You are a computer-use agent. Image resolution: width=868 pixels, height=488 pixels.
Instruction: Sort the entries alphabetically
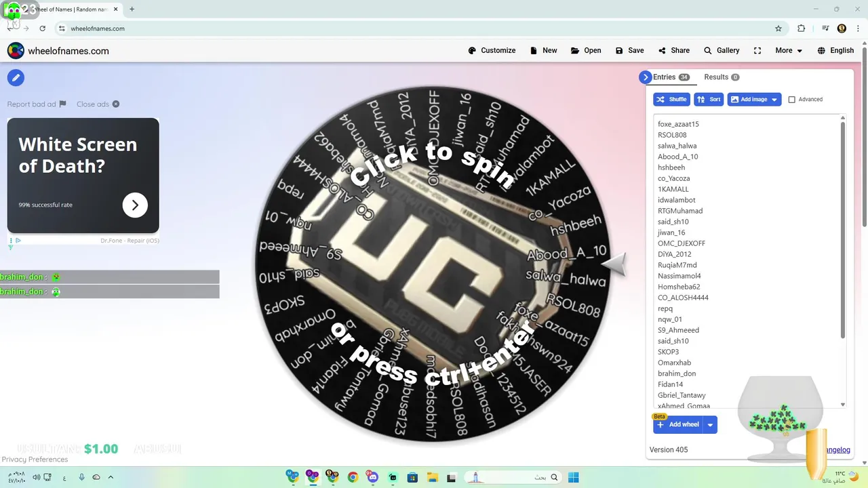709,99
